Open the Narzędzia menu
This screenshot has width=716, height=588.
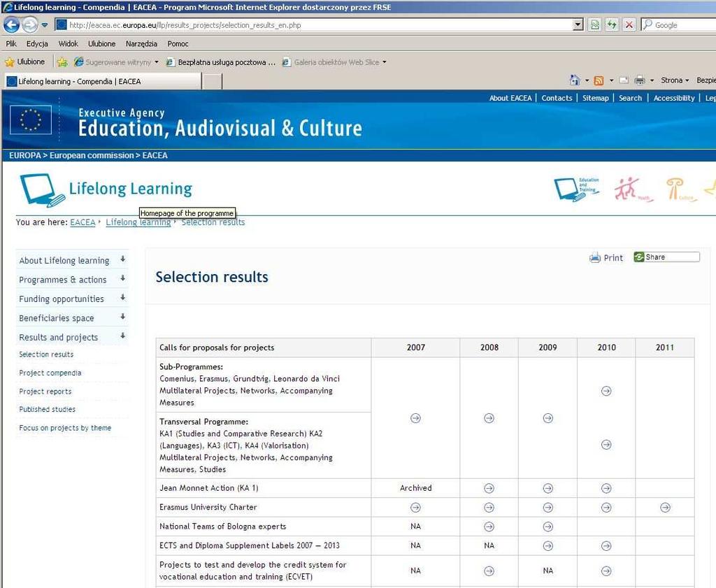click(x=141, y=44)
